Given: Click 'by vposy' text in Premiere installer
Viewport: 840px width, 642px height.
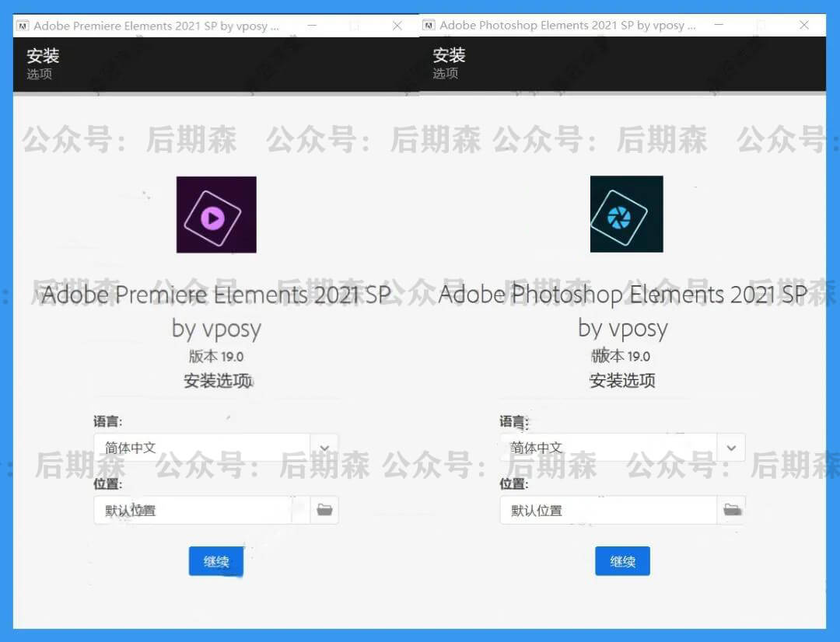Looking at the screenshot, I should (x=216, y=329).
